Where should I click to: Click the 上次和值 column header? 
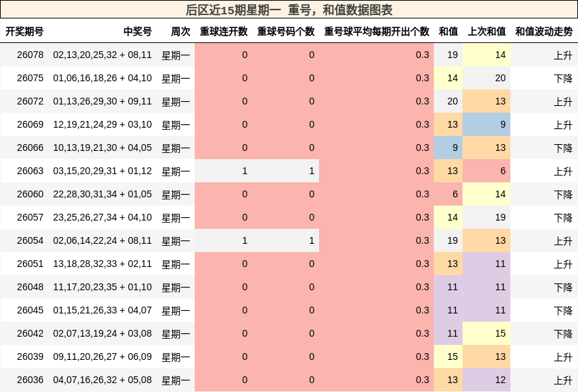point(486,31)
